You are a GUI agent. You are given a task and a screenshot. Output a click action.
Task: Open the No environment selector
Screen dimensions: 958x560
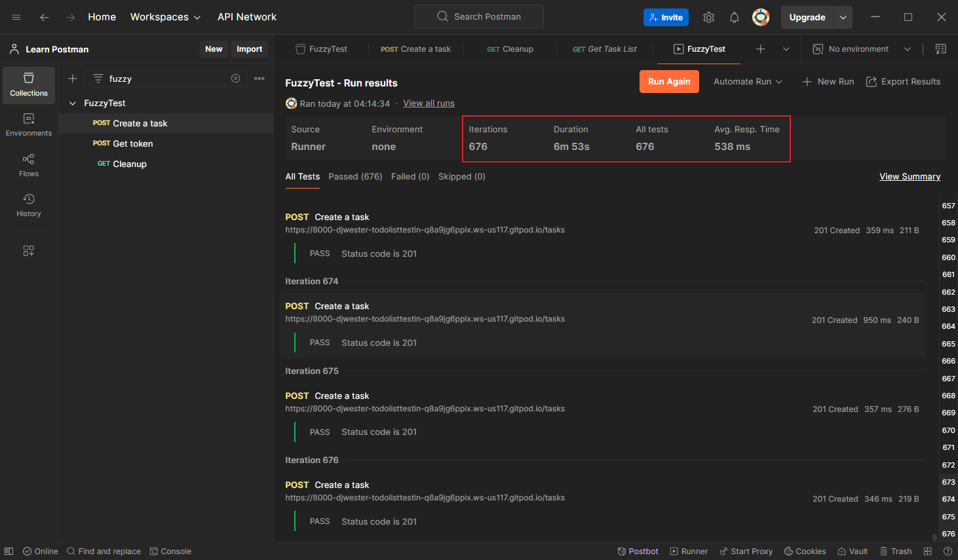(862, 49)
